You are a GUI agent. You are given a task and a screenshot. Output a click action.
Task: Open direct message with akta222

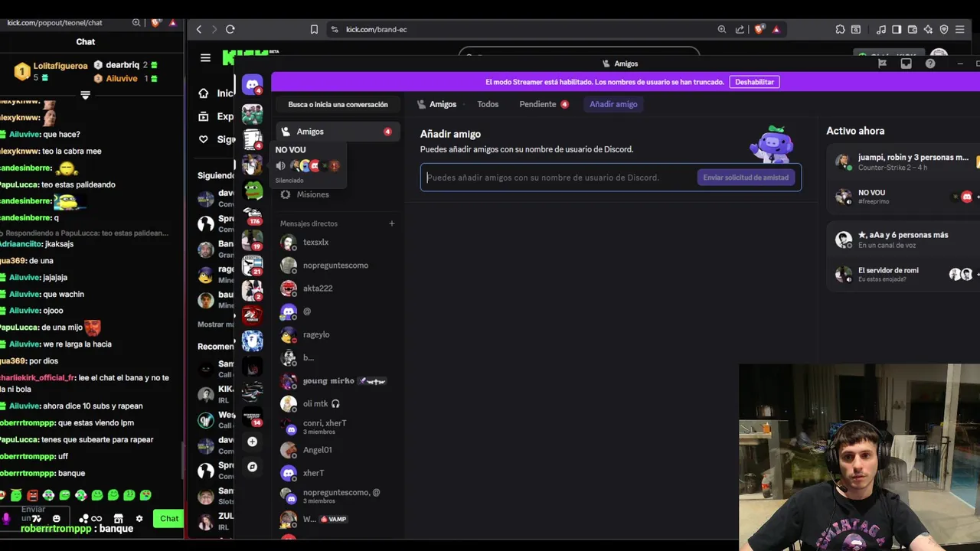pos(337,289)
